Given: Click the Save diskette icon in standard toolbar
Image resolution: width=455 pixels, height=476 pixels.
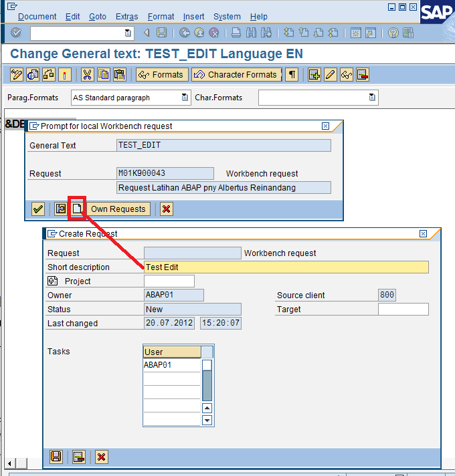Looking at the screenshot, I should click(x=161, y=33).
